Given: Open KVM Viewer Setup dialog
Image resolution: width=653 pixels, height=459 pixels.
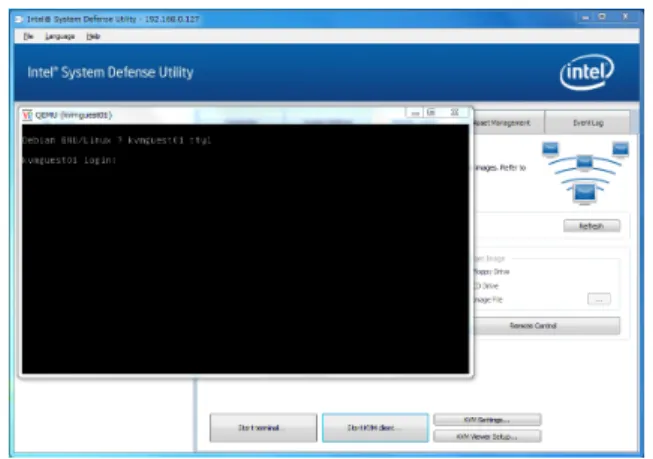Looking at the screenshot, I should pos(487,436).
